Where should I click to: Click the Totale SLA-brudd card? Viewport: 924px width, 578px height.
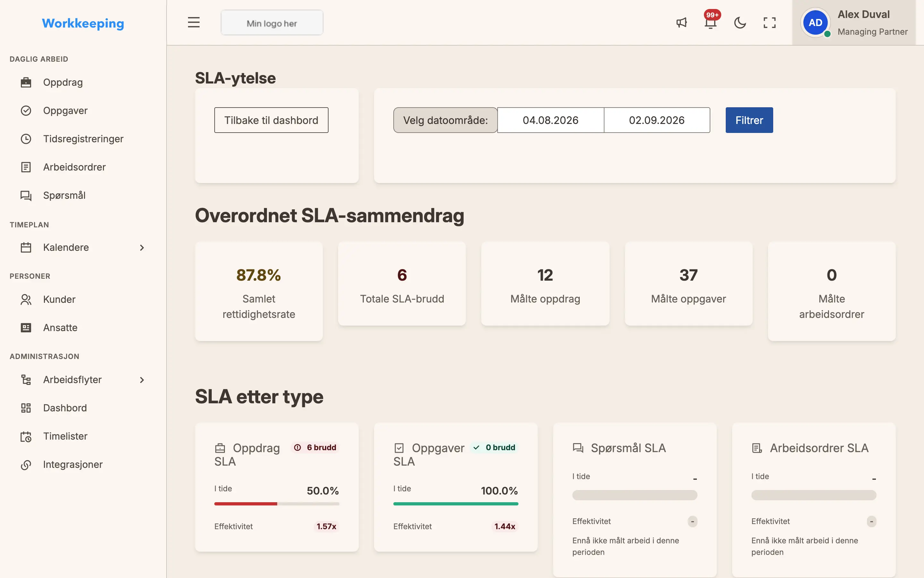(x=402, y=284)
